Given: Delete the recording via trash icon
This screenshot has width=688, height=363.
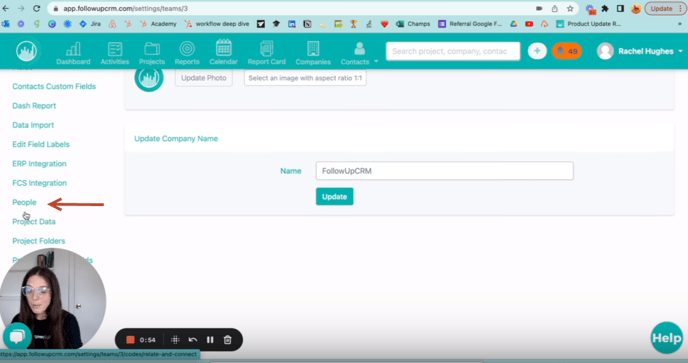Looking at the screenshot, I should coord(227,340).
